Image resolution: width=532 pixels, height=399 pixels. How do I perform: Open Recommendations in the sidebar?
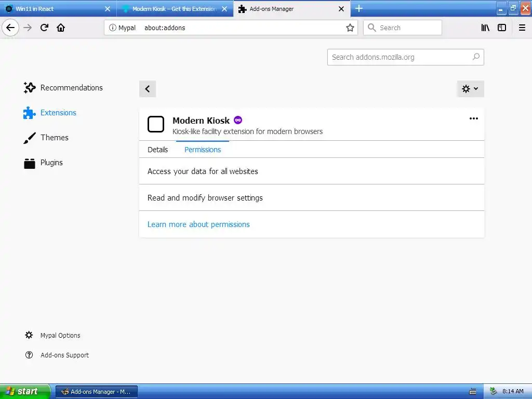[x=63, y=87]
